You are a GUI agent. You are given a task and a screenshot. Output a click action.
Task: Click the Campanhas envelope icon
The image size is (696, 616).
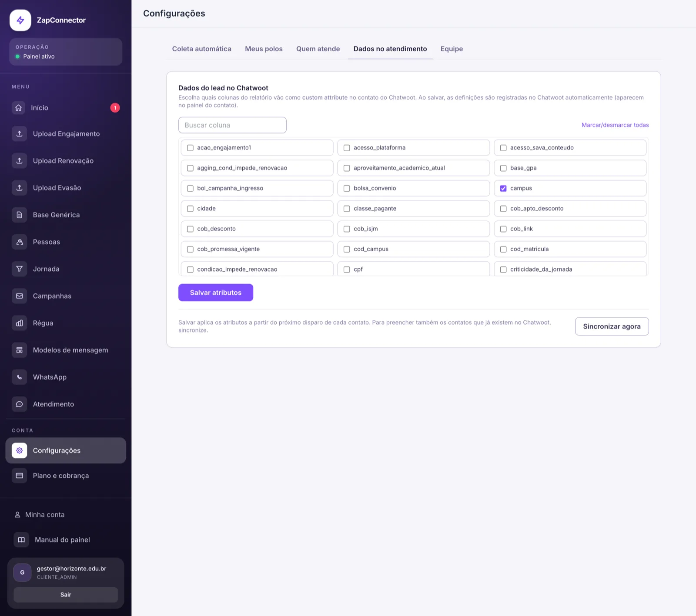[x=20, y=296]
